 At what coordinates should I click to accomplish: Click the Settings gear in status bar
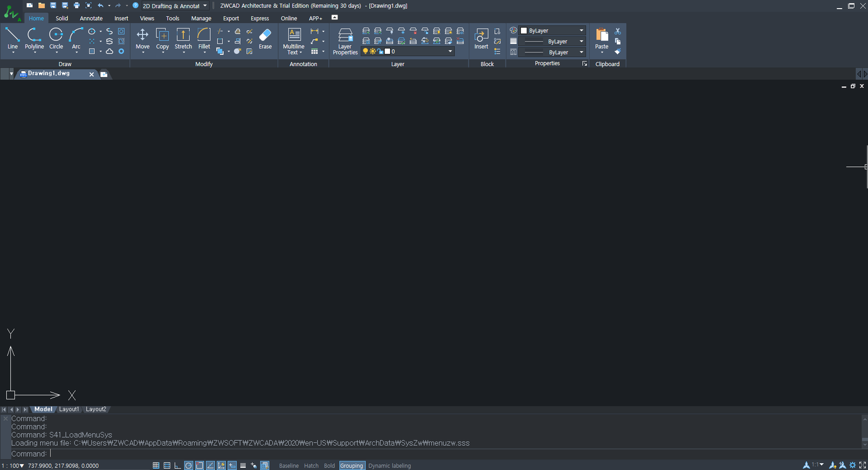(x=852, y=465)
